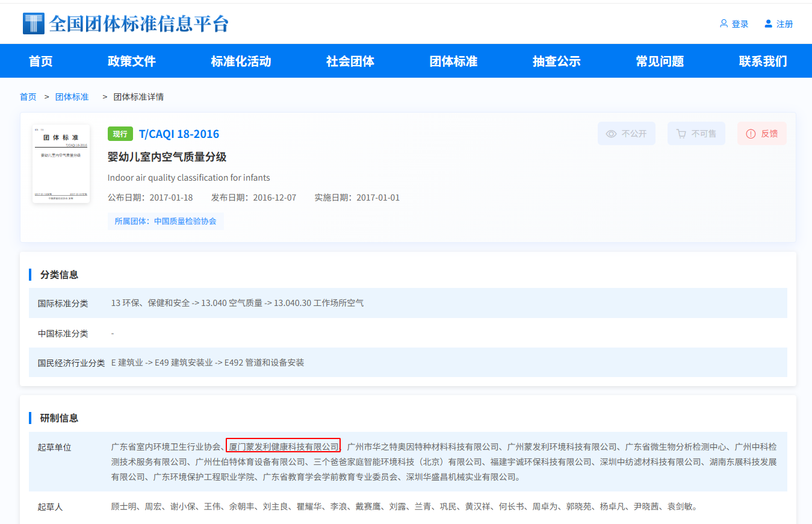This screenshot has width=812, height=524.
Task: Click the drafter name 袁剑敏
Action: tap(680, 507)
